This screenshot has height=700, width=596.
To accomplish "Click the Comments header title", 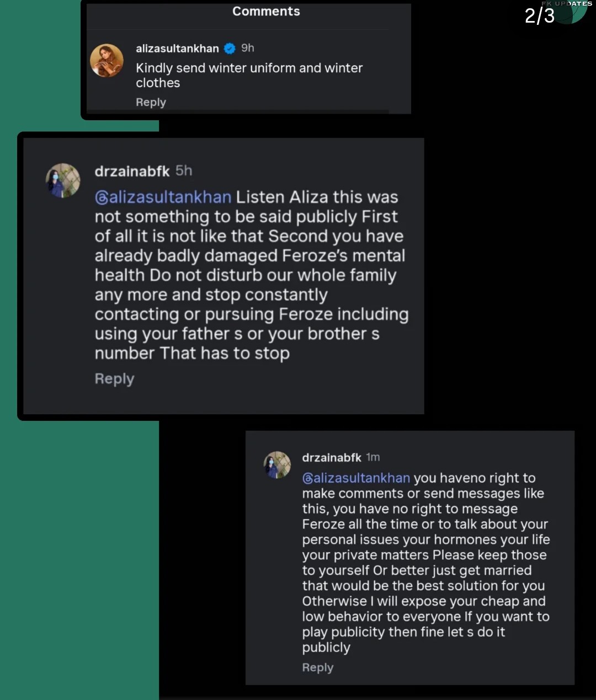I will point(266,12).
